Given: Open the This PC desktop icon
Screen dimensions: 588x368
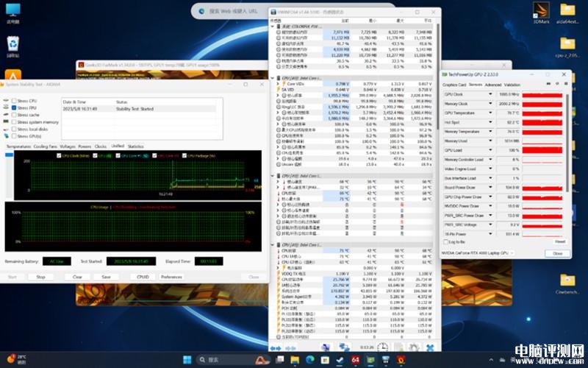Looking at the screenshot, I should pos(13,13).
